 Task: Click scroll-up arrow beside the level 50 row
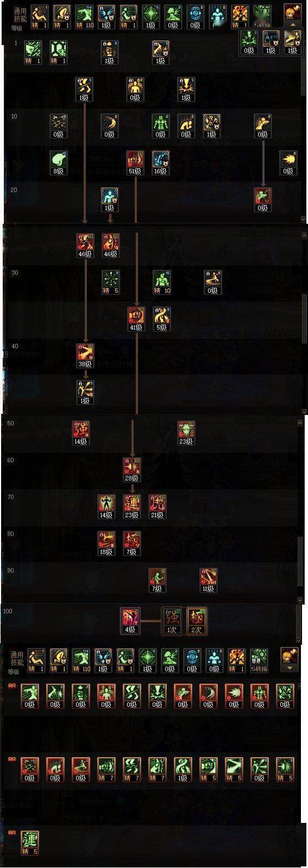300,423
